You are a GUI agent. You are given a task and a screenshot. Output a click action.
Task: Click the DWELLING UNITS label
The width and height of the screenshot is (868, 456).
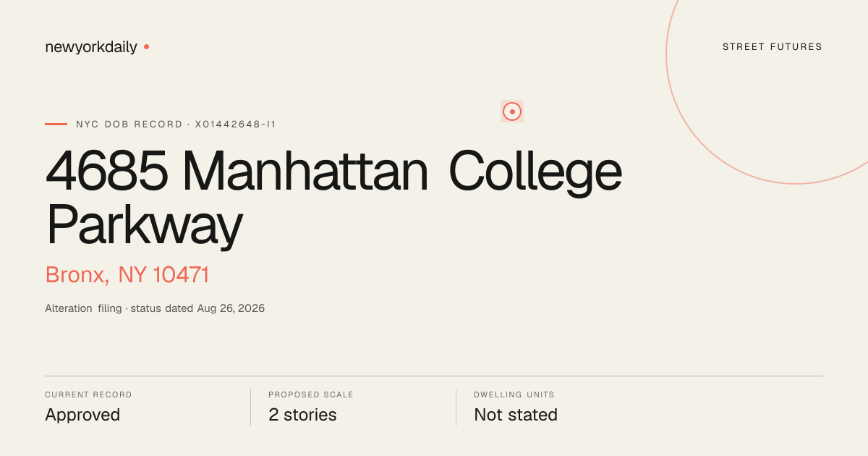click(514, 395)
